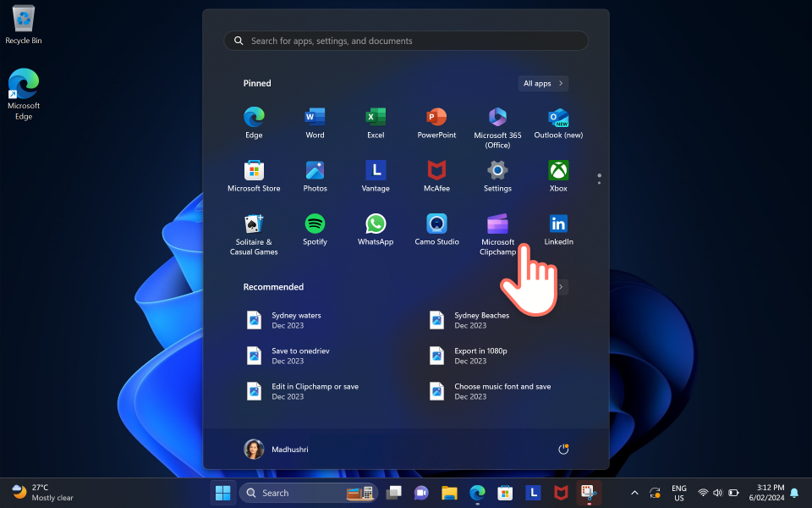Open File Explorer on taskbar
812x508 pixels.
pos(449,493)
